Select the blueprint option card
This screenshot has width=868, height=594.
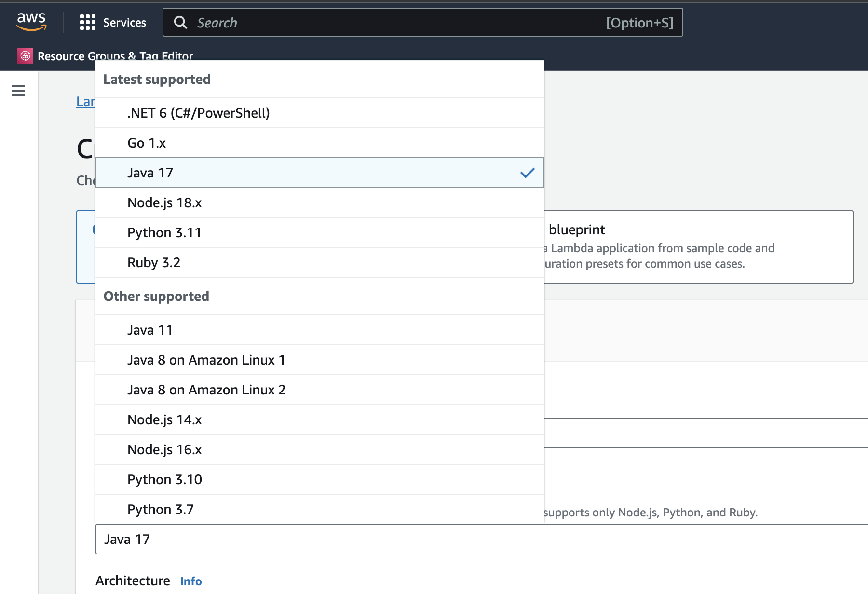698,247
